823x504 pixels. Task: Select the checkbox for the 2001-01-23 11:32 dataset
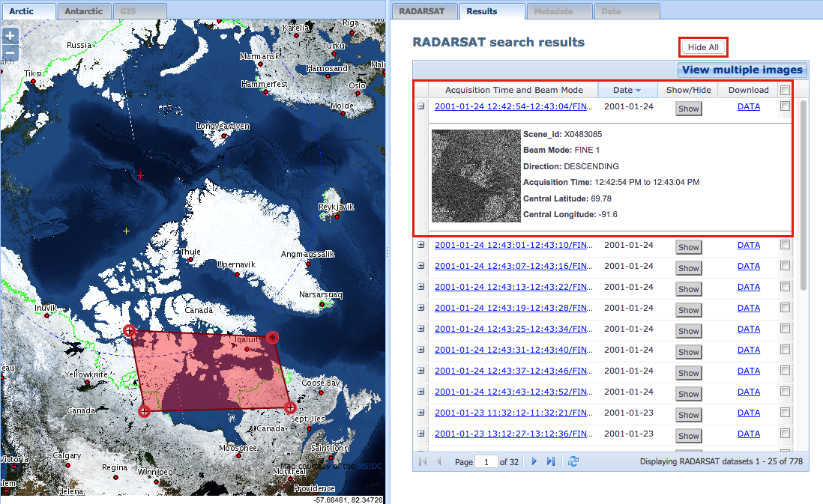[785, 413]
